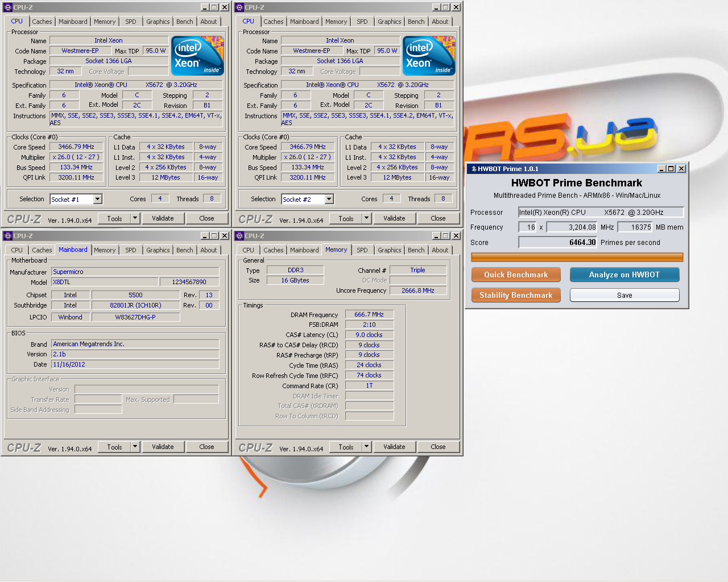Image resolution: width=728 pixels, height=582 pixels.
Task: Click the Intel Xeon logo in Socket #2 CPU-Z window
Action: click(429, 56)
